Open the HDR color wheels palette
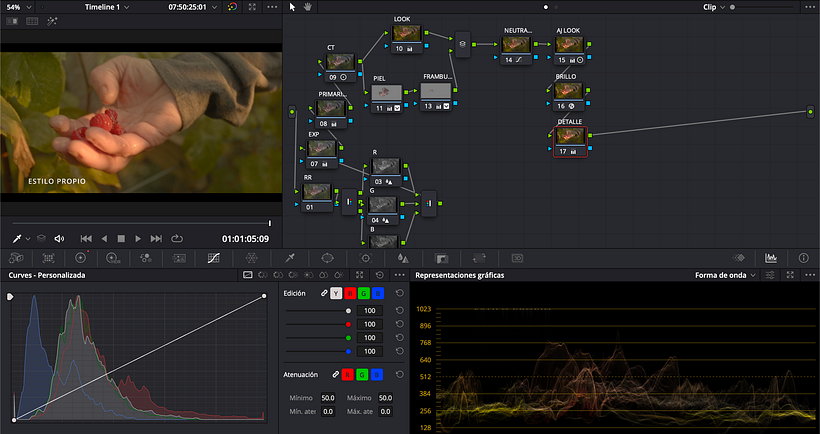 tap(112, 258)
